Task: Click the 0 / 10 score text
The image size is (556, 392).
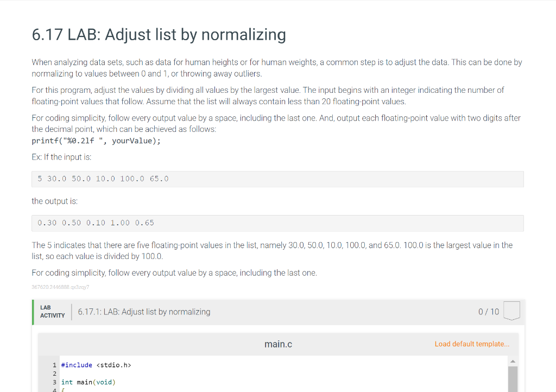Action: coord(490,312)
